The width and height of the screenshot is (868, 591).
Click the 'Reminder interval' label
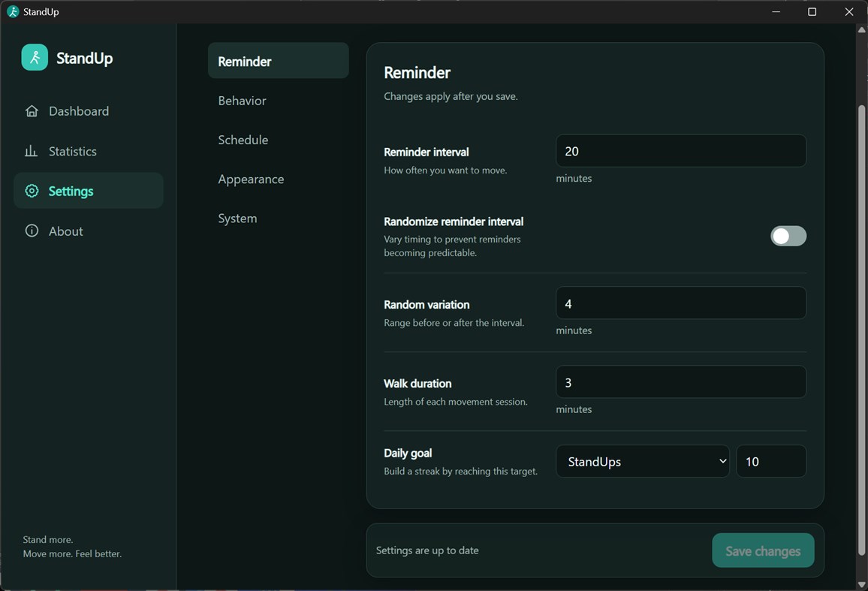pyautogui.click(x=426, y=152)
